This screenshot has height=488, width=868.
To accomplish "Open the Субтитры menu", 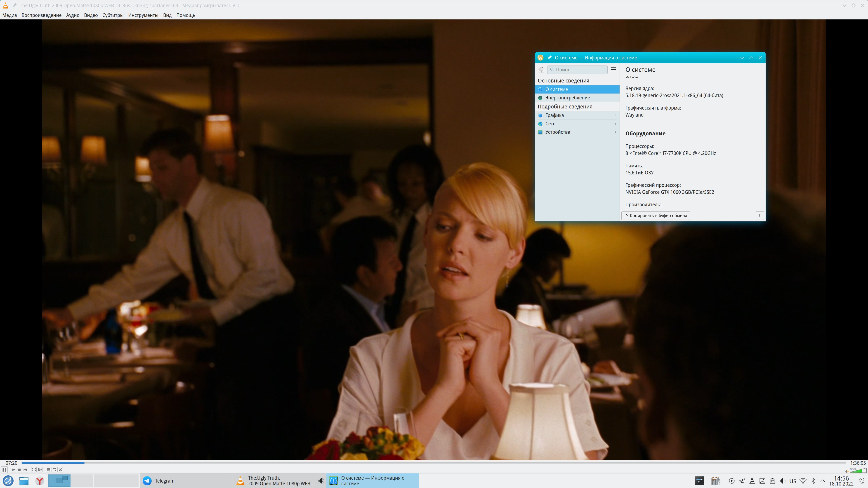I will (x=113, y=15).
